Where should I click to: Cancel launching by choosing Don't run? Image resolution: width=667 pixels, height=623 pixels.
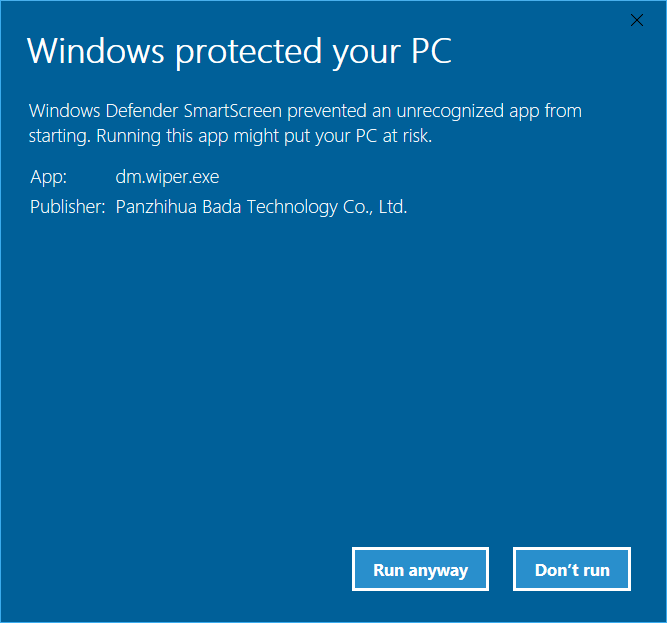pos(572,569)
